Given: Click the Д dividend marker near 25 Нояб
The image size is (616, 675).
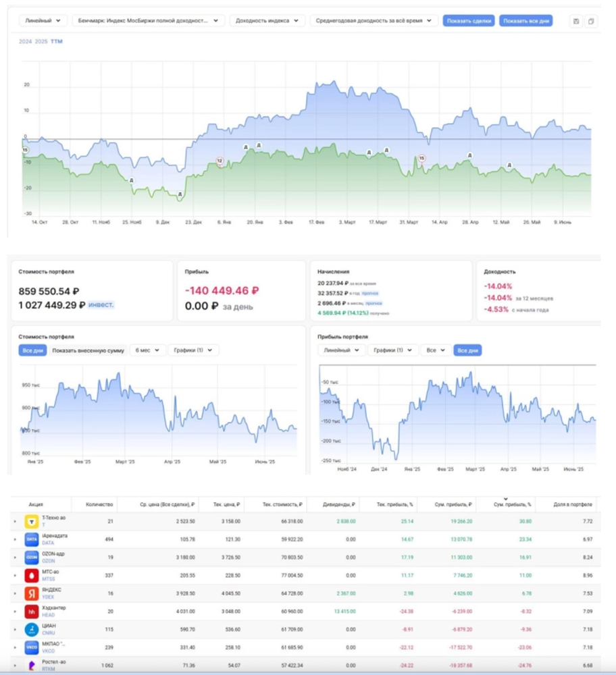Looking at the screenshot, I should [132, 180].
